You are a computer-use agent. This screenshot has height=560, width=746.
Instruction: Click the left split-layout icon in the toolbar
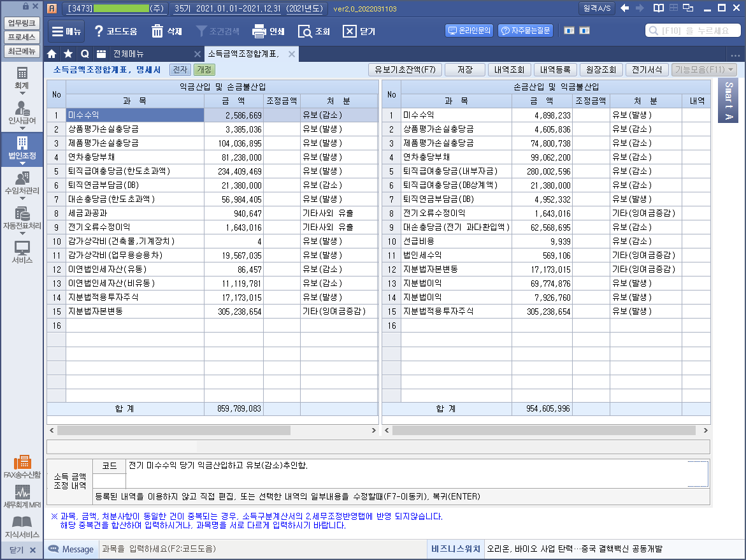[569, 31]
